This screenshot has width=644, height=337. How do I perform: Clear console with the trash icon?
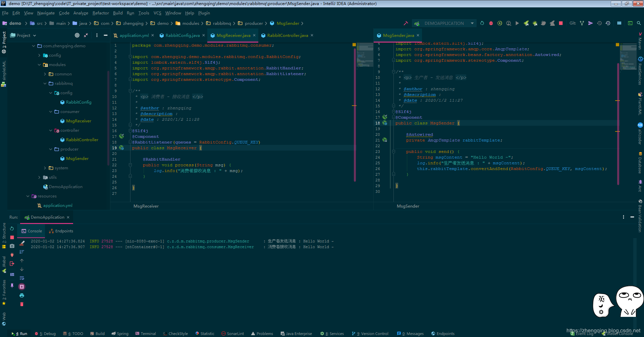pos(22,304)
